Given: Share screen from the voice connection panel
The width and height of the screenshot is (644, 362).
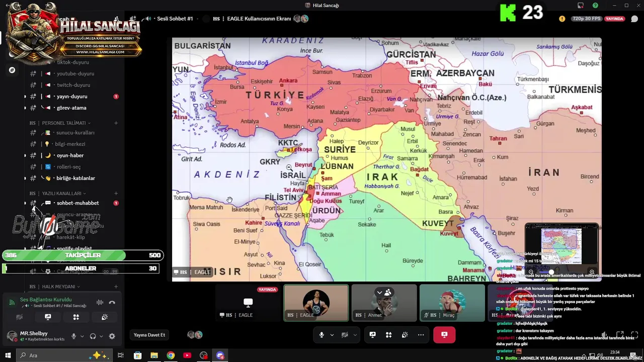Looking at the screenshot, I should tap(48, 317).
